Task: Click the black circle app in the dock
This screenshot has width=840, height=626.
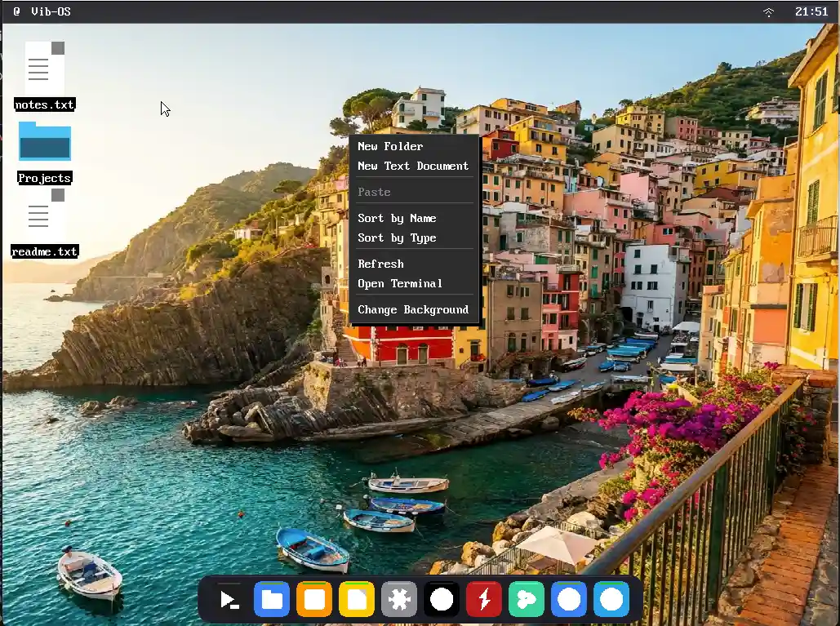Action: [x=442, y=599]
